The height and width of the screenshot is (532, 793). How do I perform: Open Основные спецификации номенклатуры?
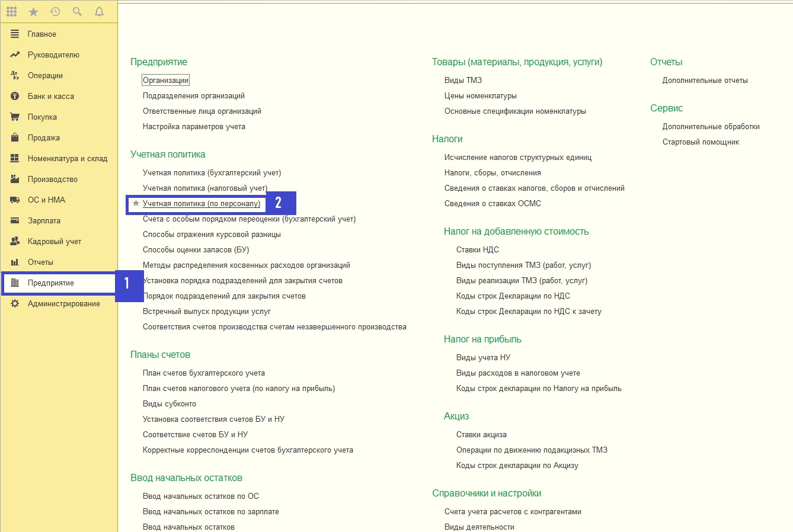point(515,111)
